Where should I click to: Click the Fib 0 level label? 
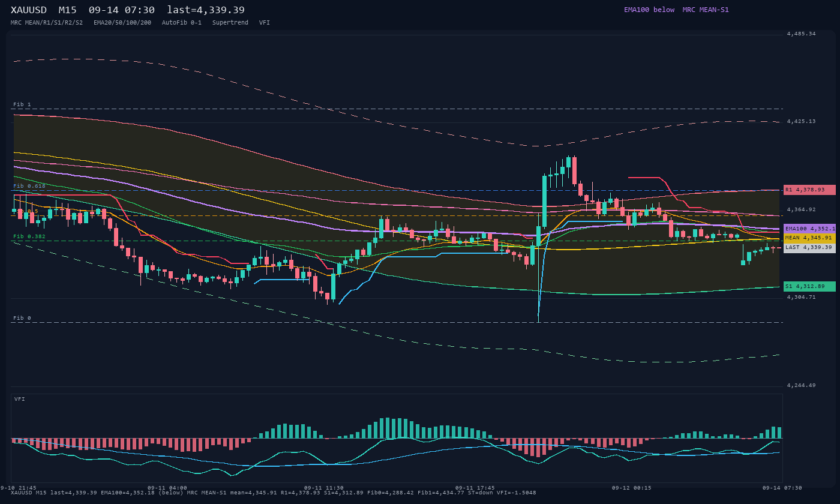(x=22, y=318)
